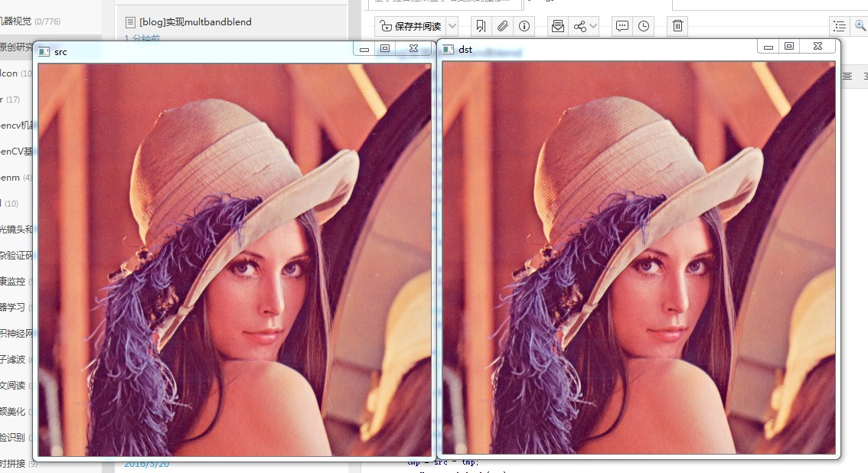Click the share icon in note toolbar
The height and width of the screenshot is (473, 868).
coord(579,26)
